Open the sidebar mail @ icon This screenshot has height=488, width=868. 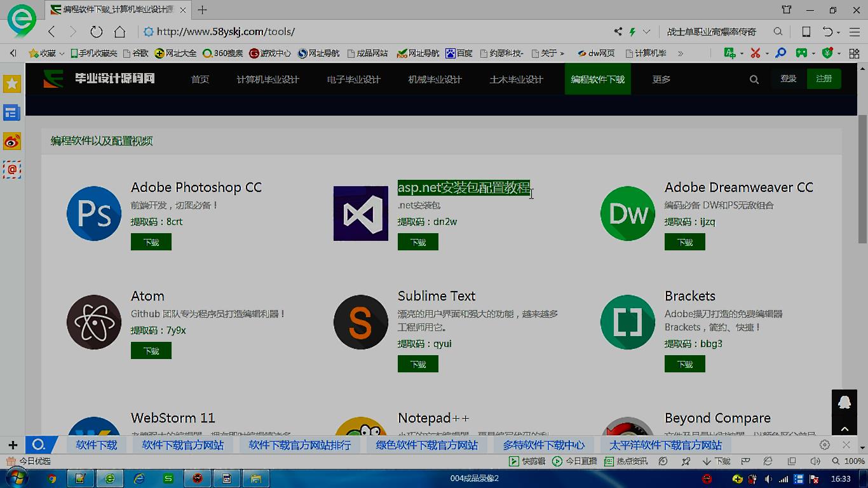click(12, 170)
